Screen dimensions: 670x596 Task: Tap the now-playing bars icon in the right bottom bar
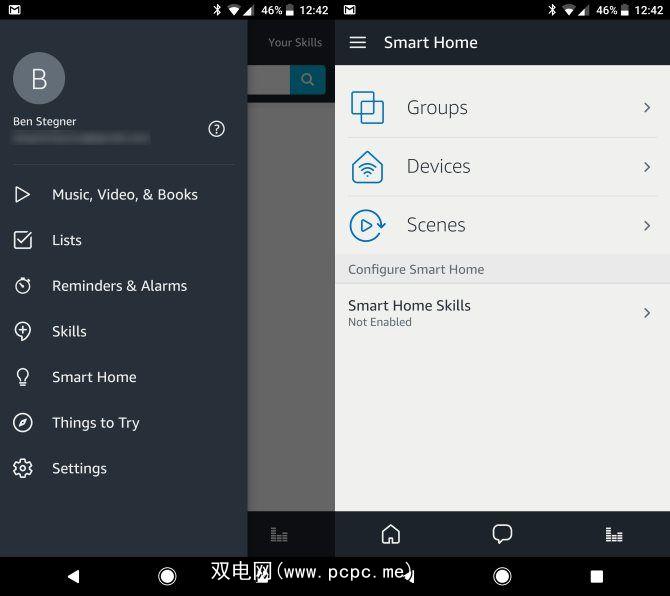[614, 534]
